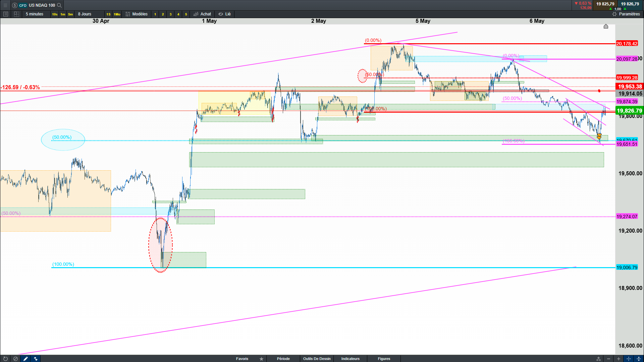Image resolution: width=644 pixels, height=362 pixels.
Task: Click the Achat buy button
Action: 202,14
